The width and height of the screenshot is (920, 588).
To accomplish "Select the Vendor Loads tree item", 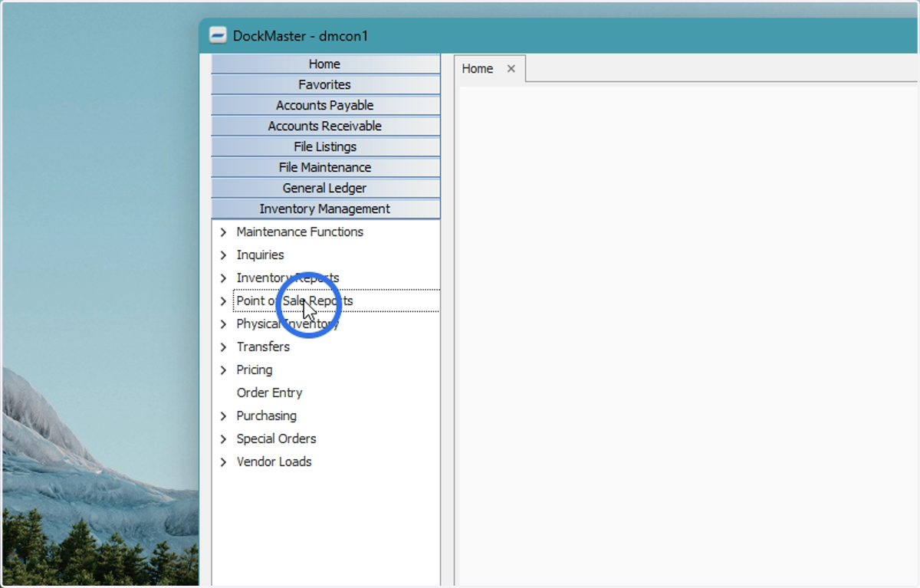I will point(274,462).
